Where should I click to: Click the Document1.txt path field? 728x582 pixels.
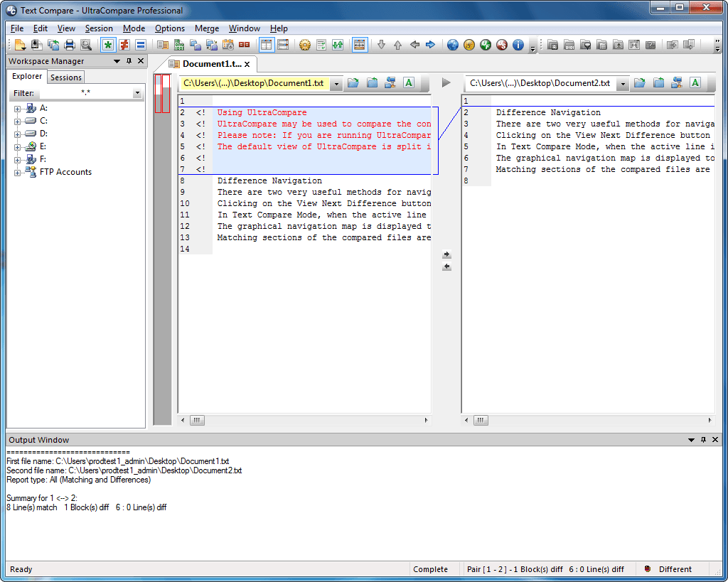click(255, 84)
